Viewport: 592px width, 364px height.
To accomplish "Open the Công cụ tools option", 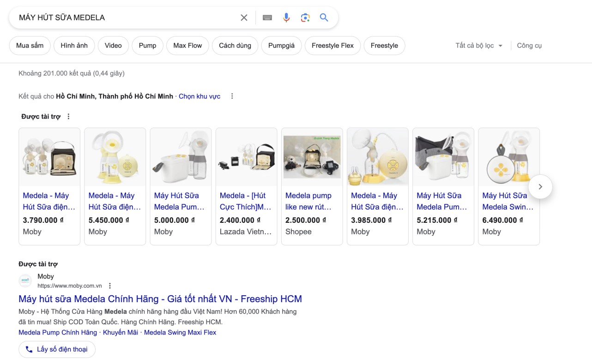I will [529, 46].
